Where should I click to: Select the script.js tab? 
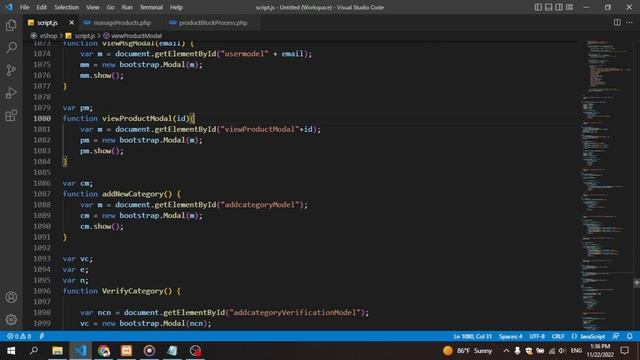(x=47, y=22)
